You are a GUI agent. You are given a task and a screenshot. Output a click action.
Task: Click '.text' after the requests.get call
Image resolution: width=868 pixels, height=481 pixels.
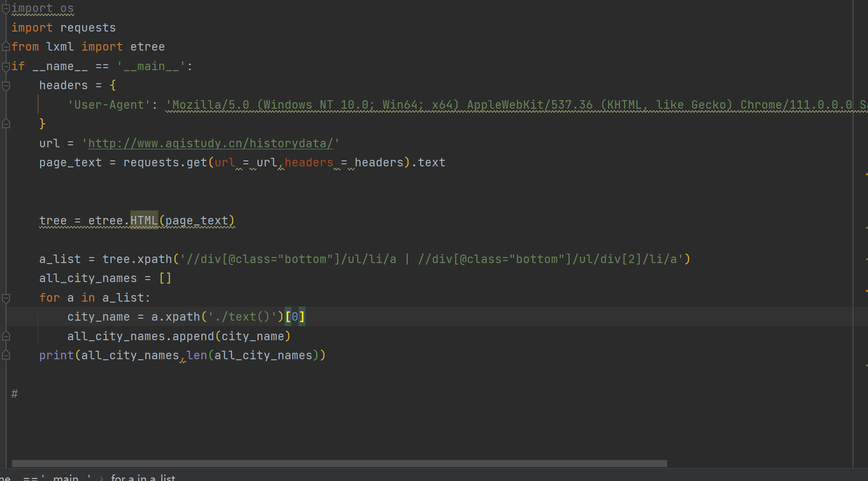click(x=428, y=162)
